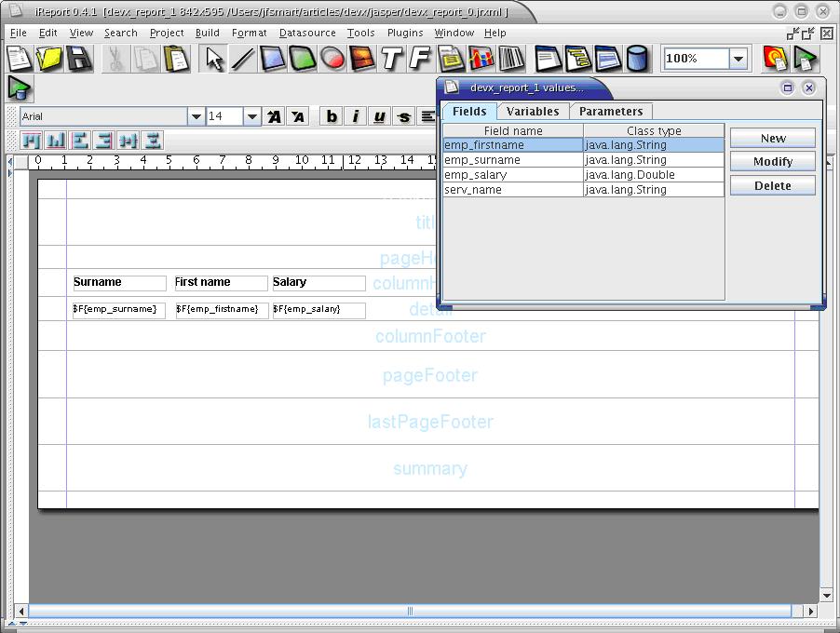
Task: Select the Text Field tool
Action: coord(421,59)
